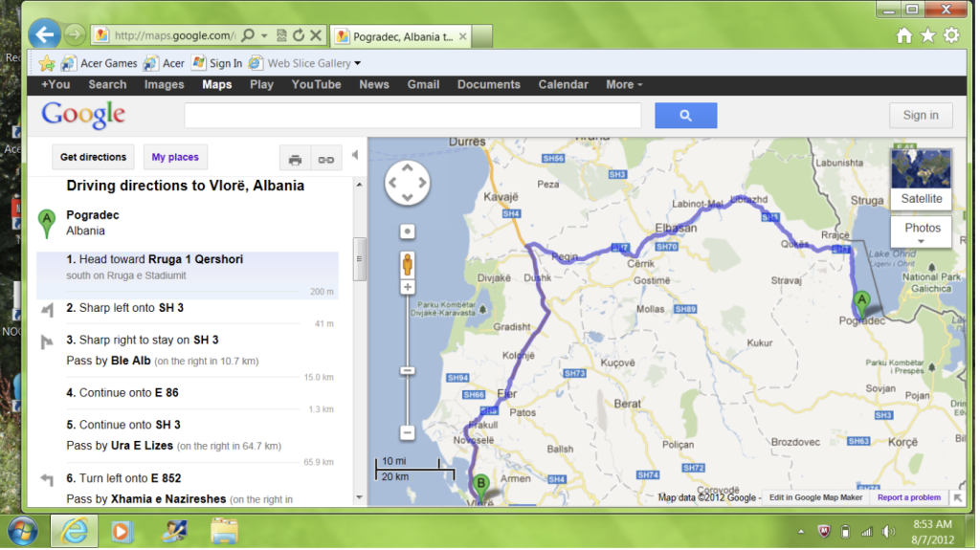Expand the Photos layer dropdown

pyautogui.click(x=923, y=231)
